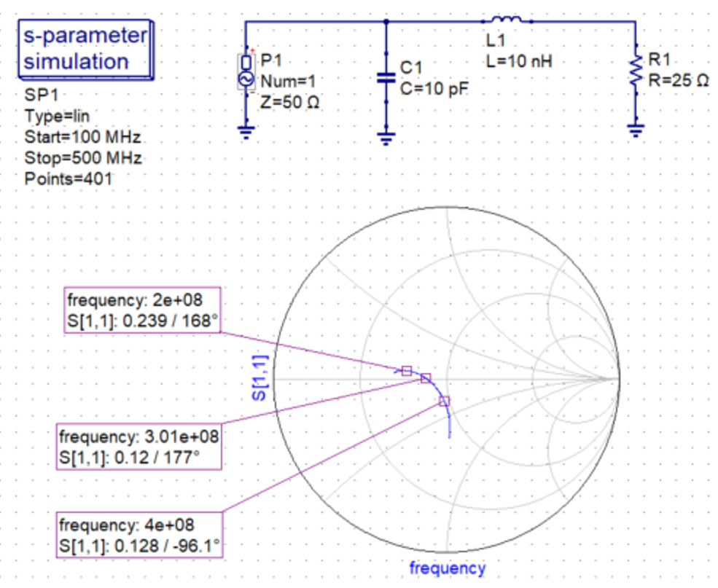This screenshot has width=718, height=588.
Task: Click the 'Points=401' simulation parameter
Action: pyautogui.click(x=69, y=179)
